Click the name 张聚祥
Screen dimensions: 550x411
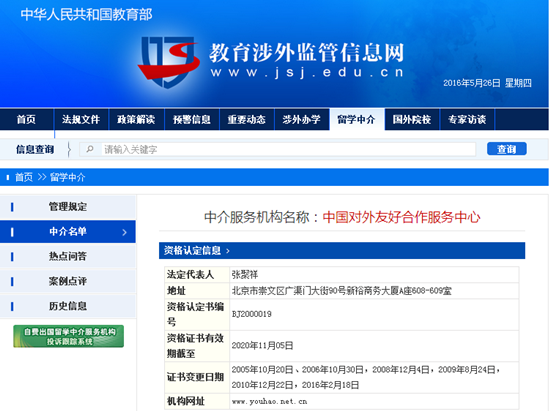pyautogui.click(x=245, y=275)
